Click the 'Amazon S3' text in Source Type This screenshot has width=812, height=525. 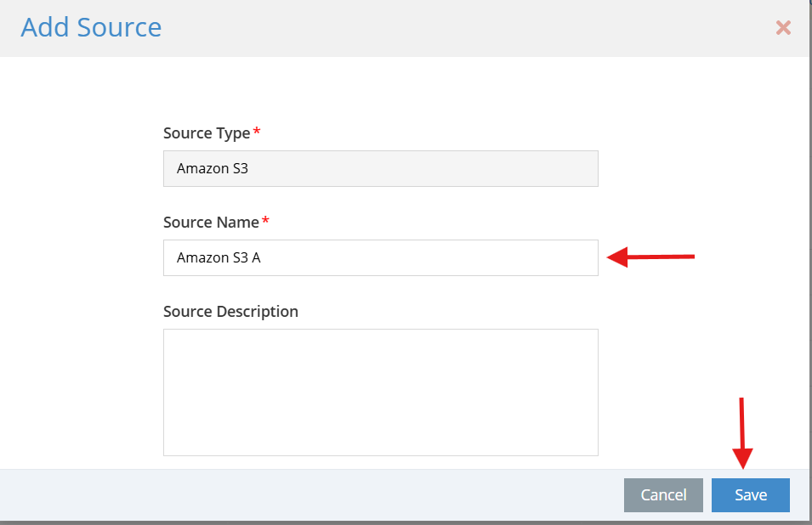coord(213,168)
